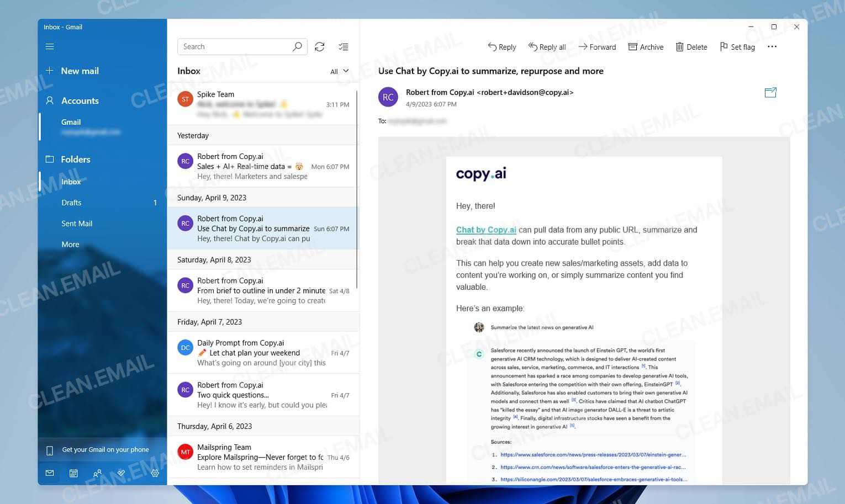Expand the All filter dropdown
The height and width of the screenshot is (504, 845).
[x=339, y=71]
